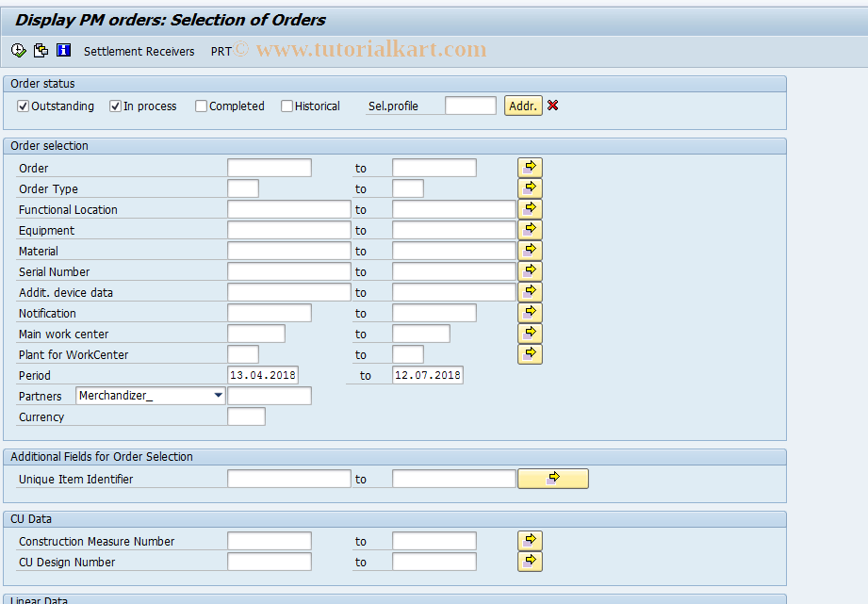Open multiple selection for Notification field

529,313
